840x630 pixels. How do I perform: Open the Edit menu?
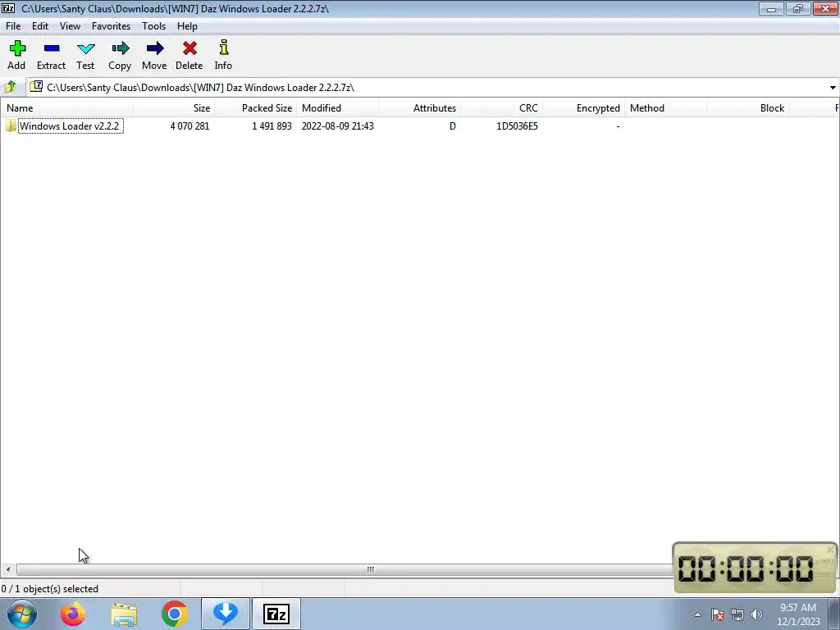[x=40, y=25]
